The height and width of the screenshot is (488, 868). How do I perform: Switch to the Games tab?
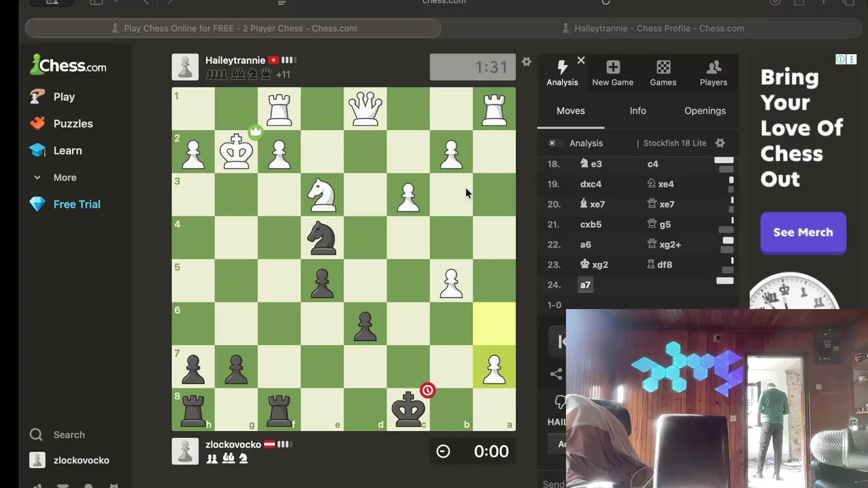pos(663,73)
